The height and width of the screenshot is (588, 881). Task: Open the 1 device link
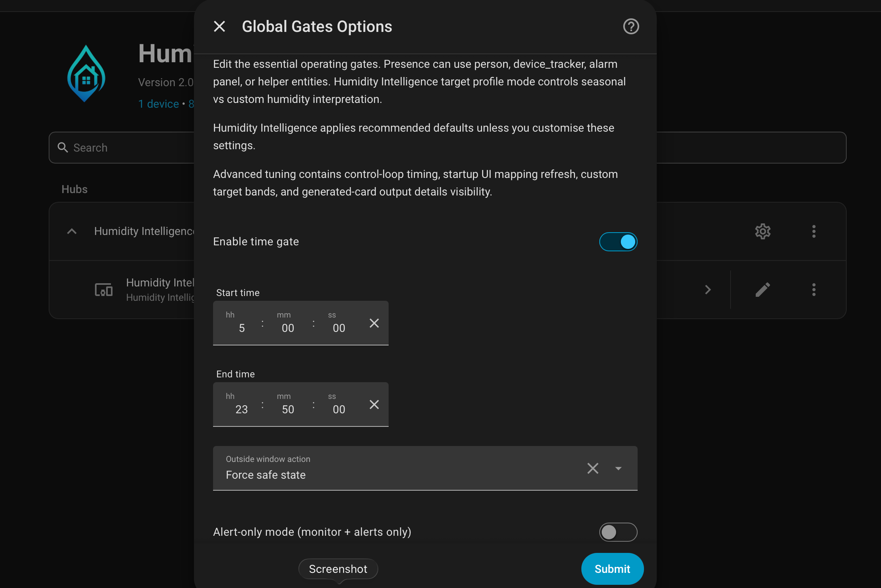[158, 104]
